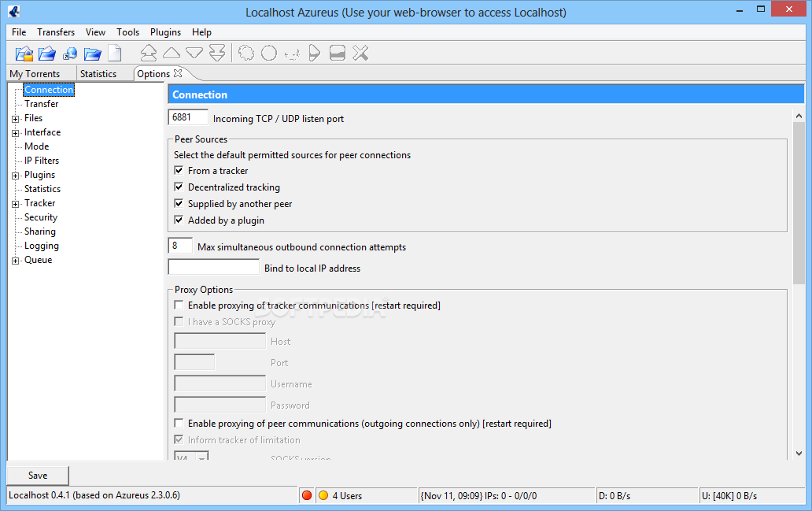Select IP Filters in the options tree
812x511 pixels.
click(x=42, y=160)
